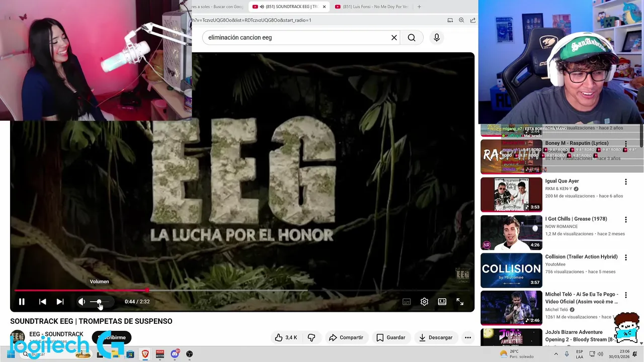The width and height of the screenshot is (644, 362).
Task: Play the Collision trailer thumbnail
Action: pos(511,270)
